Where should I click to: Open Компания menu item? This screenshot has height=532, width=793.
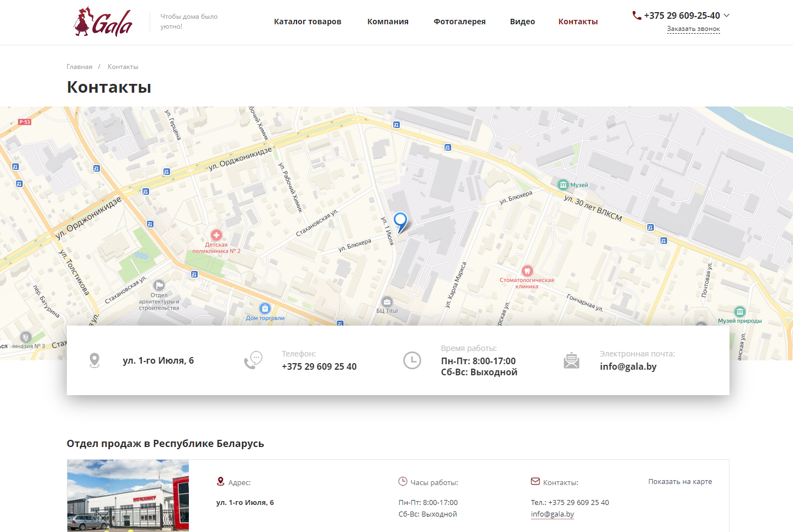coord(388,22)
